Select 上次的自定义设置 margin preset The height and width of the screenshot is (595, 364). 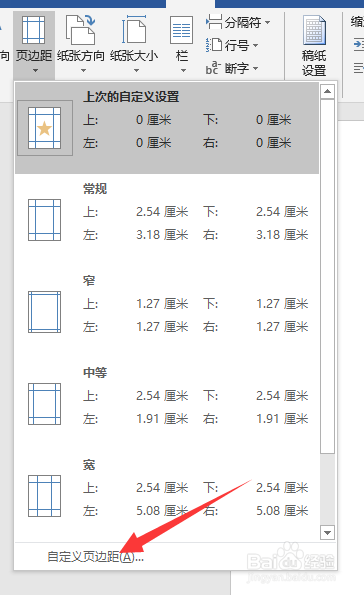167,128
